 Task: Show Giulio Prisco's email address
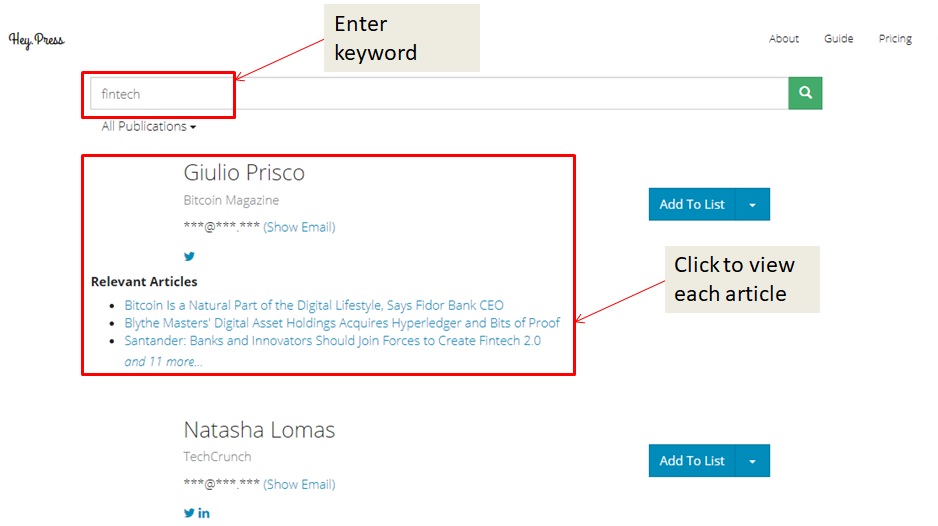click(x=299, y=227)
